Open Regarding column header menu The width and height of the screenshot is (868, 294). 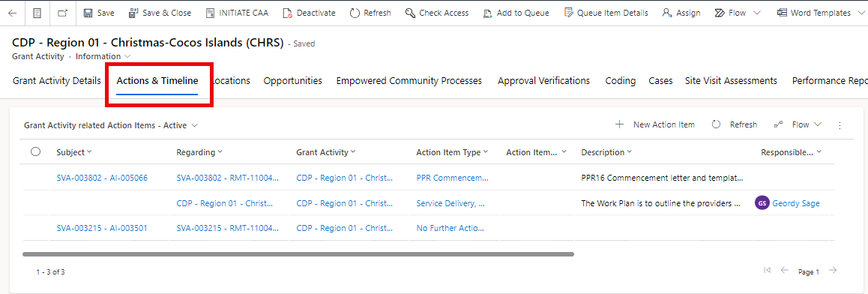[x=199, y=152]
